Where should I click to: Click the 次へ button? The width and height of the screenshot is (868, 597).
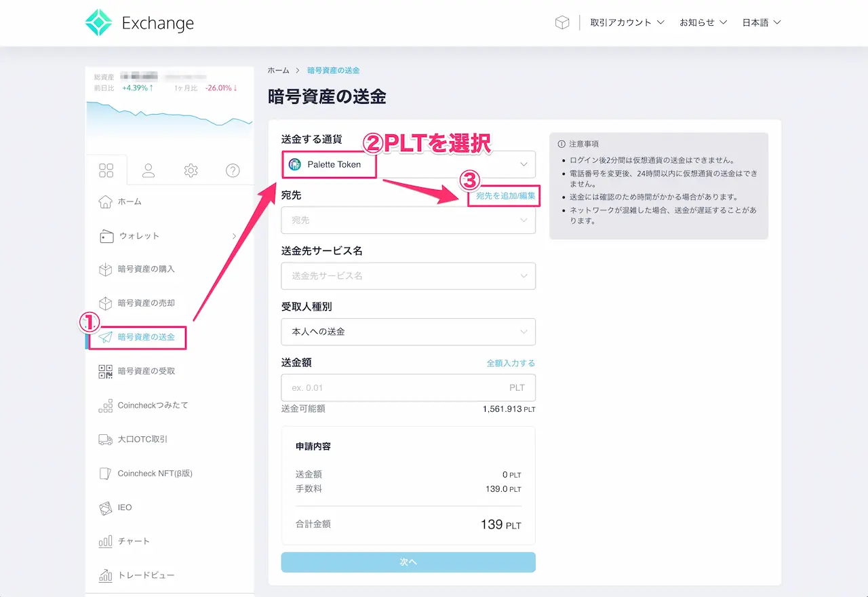click(408, 562)
